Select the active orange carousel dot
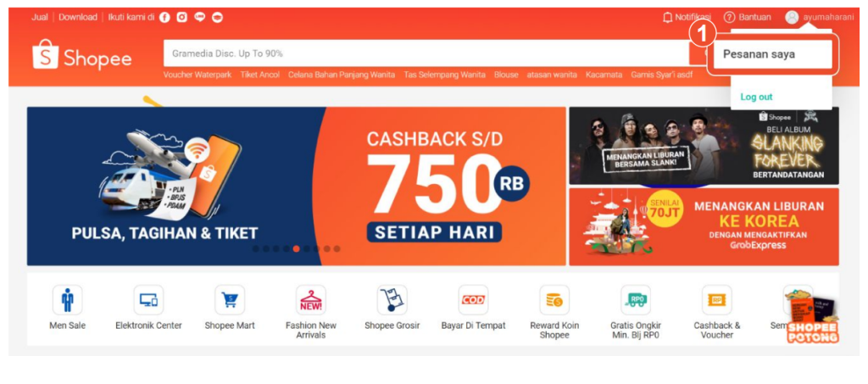 tap(296, 248)
